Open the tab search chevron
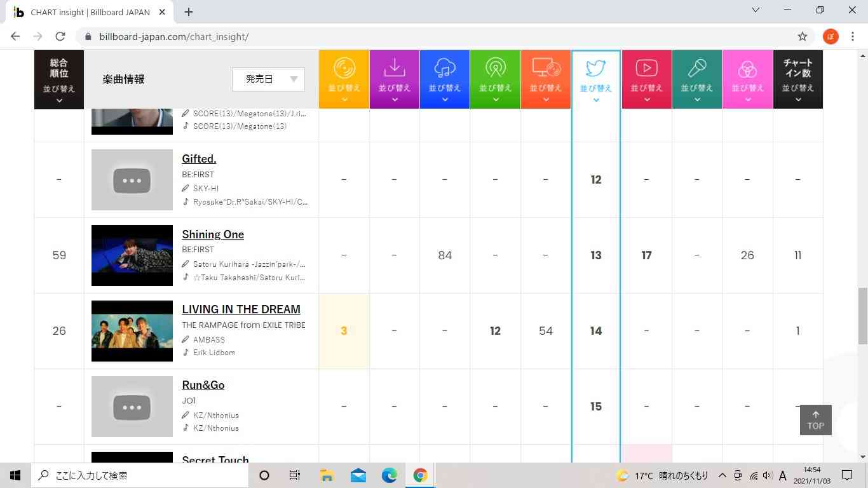 pyautogui.click(x=756, y=10)
